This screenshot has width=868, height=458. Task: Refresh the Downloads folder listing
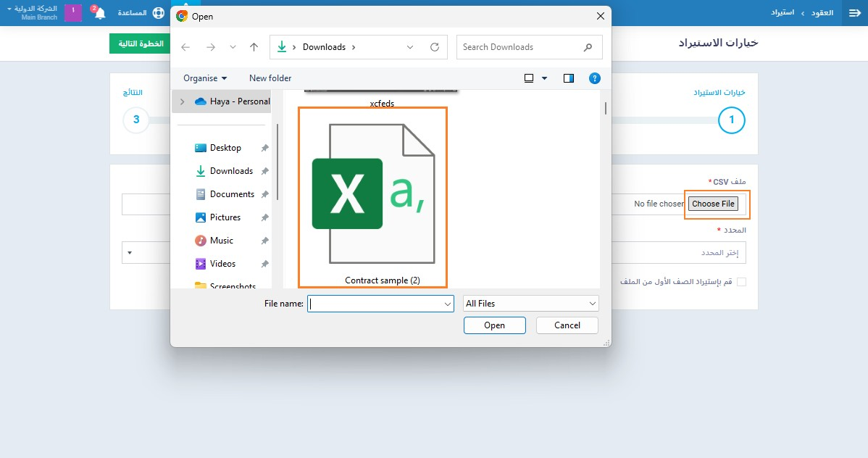point(435,47)
